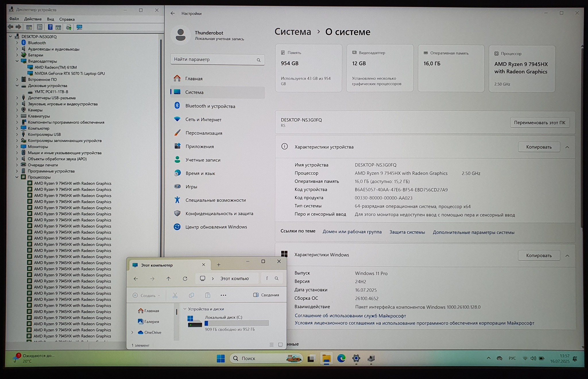The height and width of the screenshot is (379, 588).
Task: Collapse the Процессоры tree node
Action: (x=17, y=177)
